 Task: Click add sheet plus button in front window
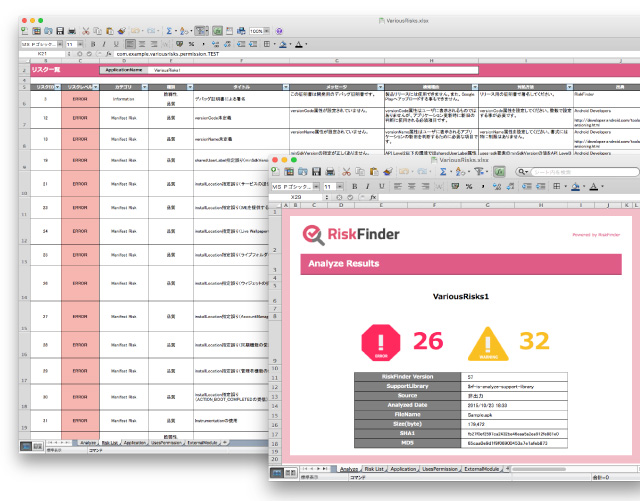pyautogui.click(x=508, y=469)
